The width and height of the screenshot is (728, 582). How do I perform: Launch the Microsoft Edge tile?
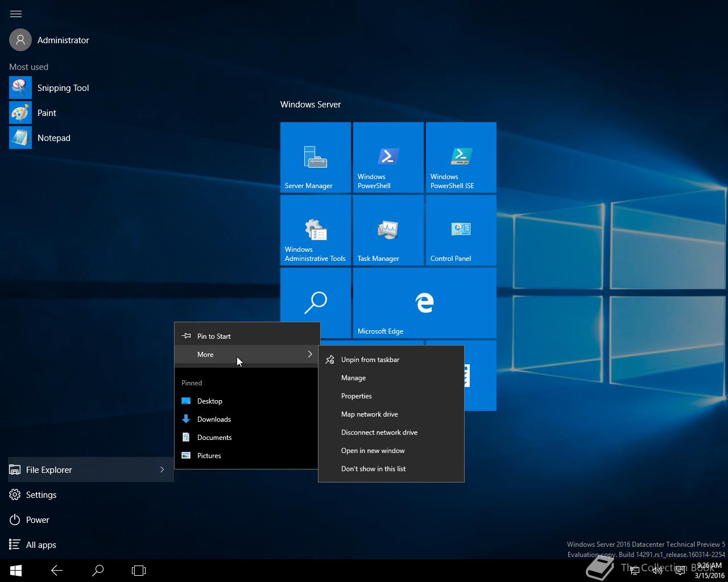pyautogui.click(x=425, y=303)
